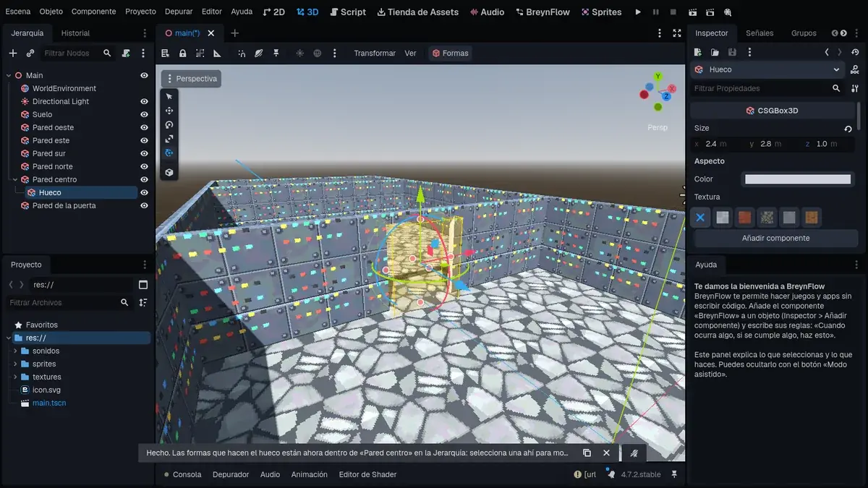This screenshot has width=868, height=488.
Task: Toggle visibility of Pared norte
Action: click(144, 166)
